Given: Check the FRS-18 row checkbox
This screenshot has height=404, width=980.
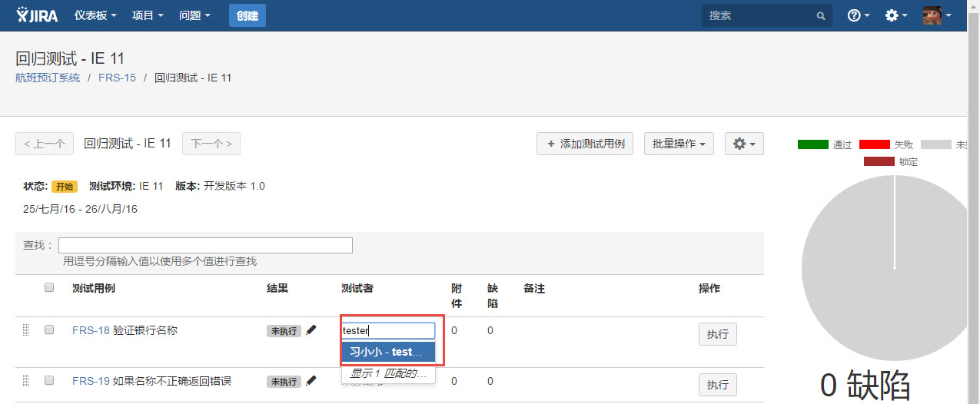Looking at the screenshot, I should 49,329.
